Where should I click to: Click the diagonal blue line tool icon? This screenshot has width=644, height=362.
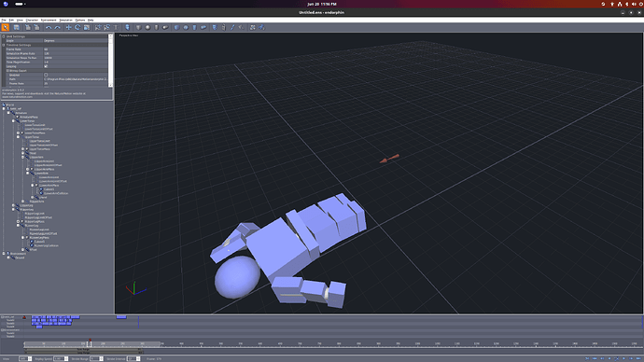pyautogui.click(x=233, y=27)
